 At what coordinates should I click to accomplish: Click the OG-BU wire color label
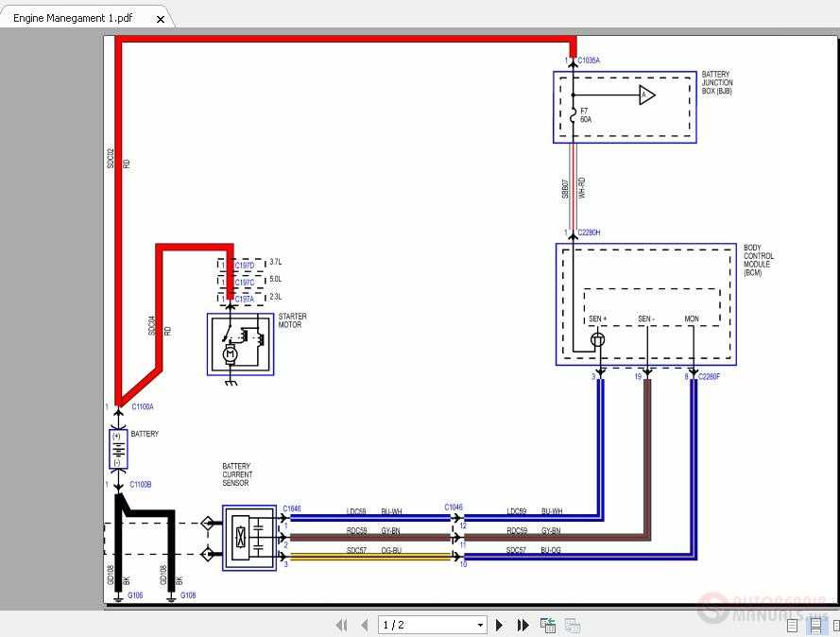coord(391,550)
